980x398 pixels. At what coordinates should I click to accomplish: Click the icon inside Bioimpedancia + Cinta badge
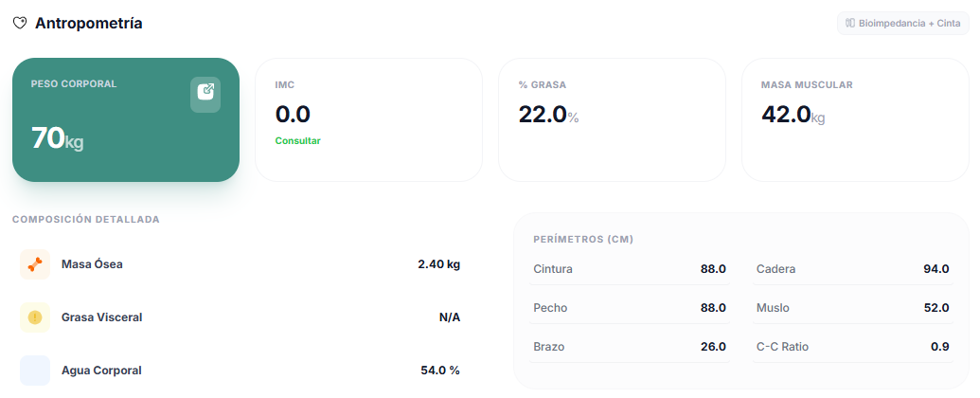point(850,23)
